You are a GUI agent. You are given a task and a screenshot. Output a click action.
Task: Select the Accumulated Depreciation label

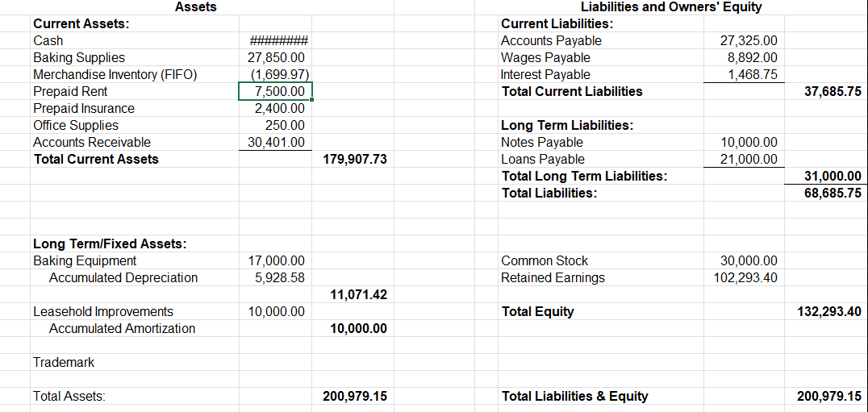pyautogui.click(x=123, y=277)
